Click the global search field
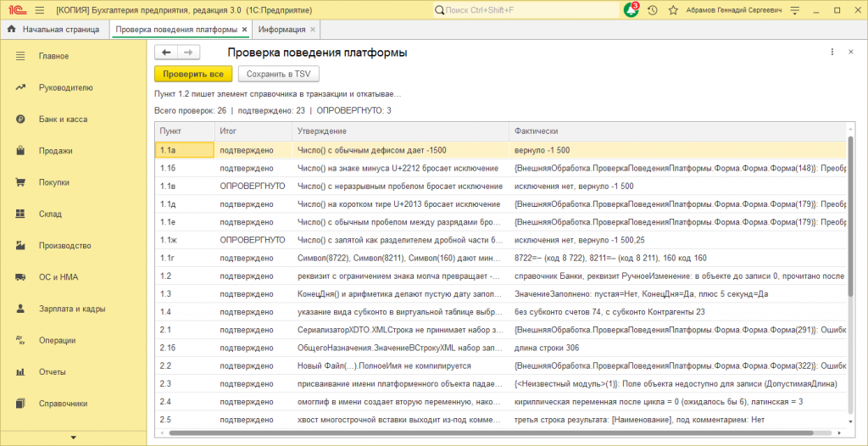 coord(526,10)
